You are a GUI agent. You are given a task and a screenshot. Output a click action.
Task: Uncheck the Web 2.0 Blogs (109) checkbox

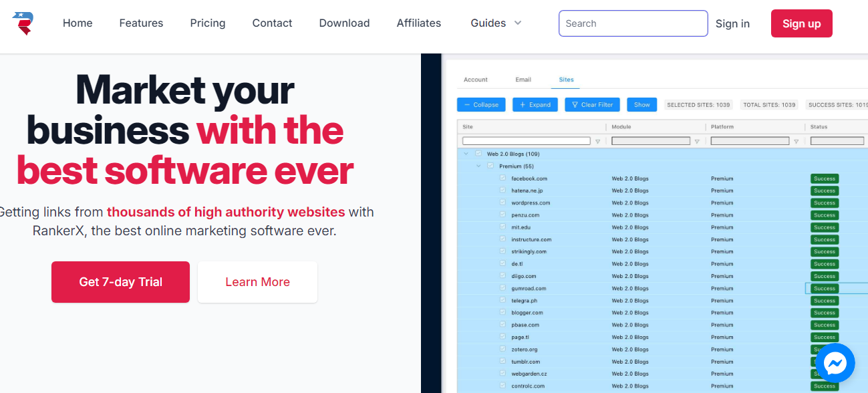click(x=478, y=154)
